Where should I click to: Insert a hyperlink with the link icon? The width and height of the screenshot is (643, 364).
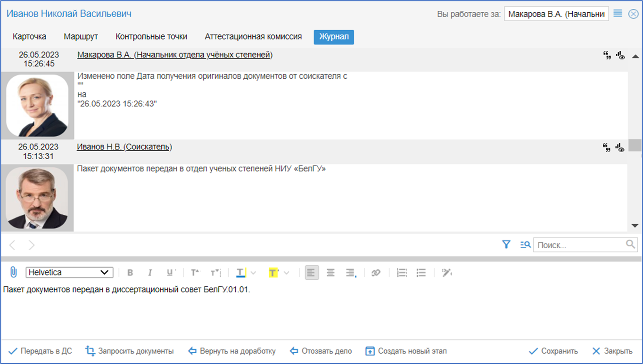(x=376, y=273)
